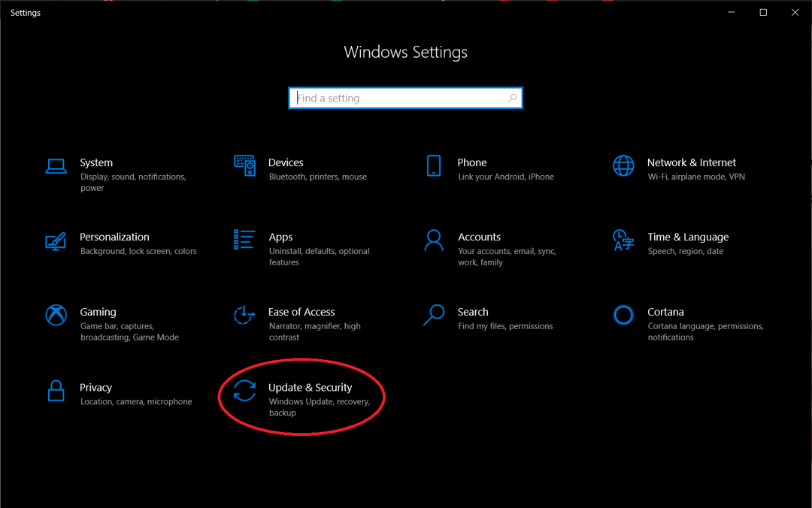Click the System laptop icon
The width and height of the screenshot is (812, 508).
click(x=56, y=165)
